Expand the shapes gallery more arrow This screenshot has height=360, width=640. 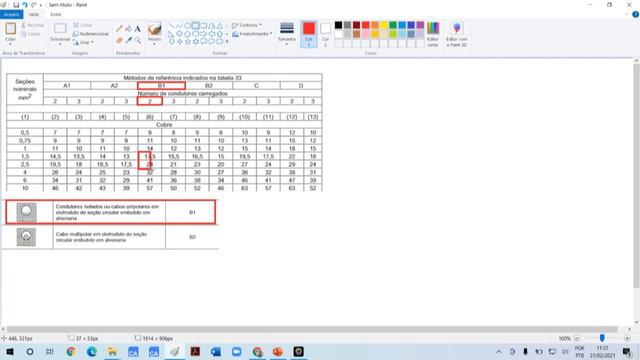point(227,42)
